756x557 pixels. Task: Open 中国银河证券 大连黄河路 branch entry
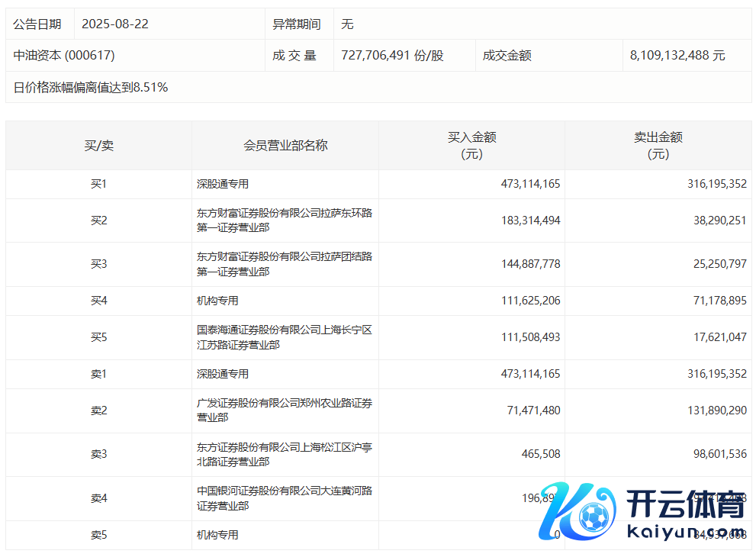tap(284, 498)
